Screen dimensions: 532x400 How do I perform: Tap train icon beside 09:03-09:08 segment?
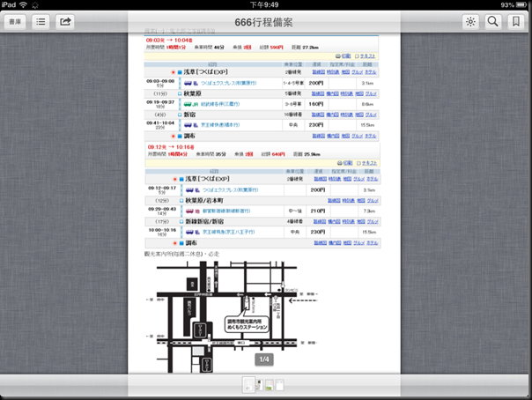pos(188,83)
